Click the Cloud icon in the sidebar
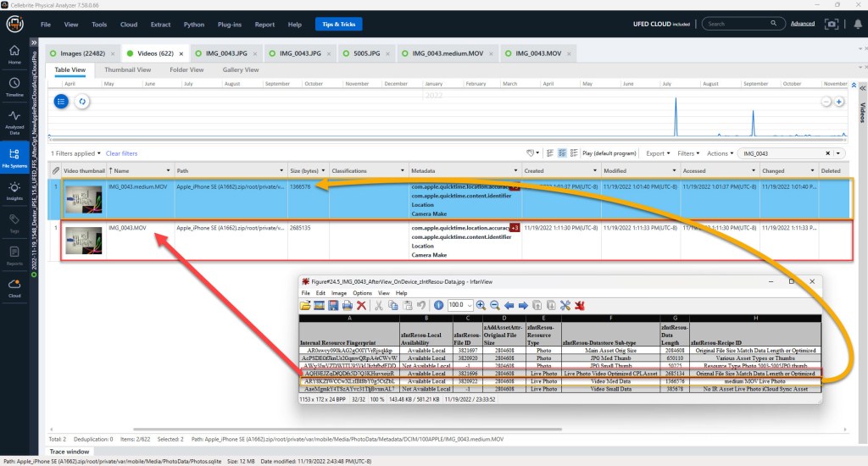This screenshot has height=466, width=868. (14, 288)
